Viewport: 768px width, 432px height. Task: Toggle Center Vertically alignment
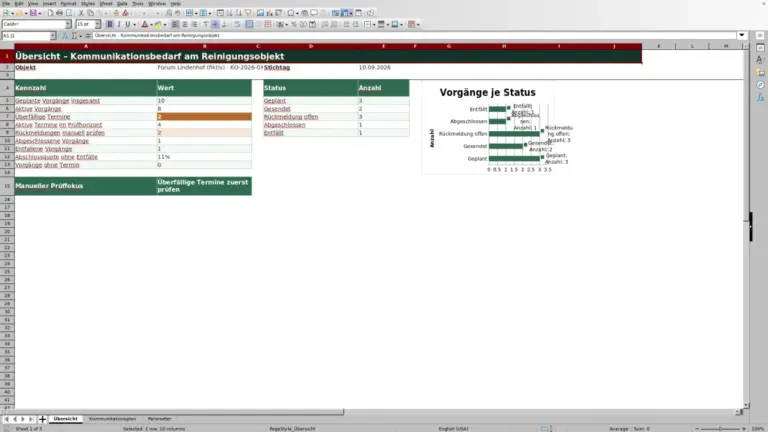215,24
